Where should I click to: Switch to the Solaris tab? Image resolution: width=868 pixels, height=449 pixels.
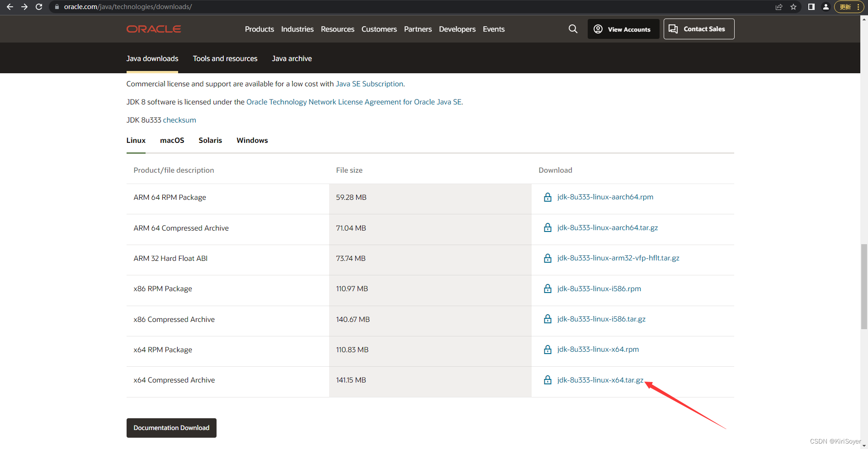tap(210, 141)
